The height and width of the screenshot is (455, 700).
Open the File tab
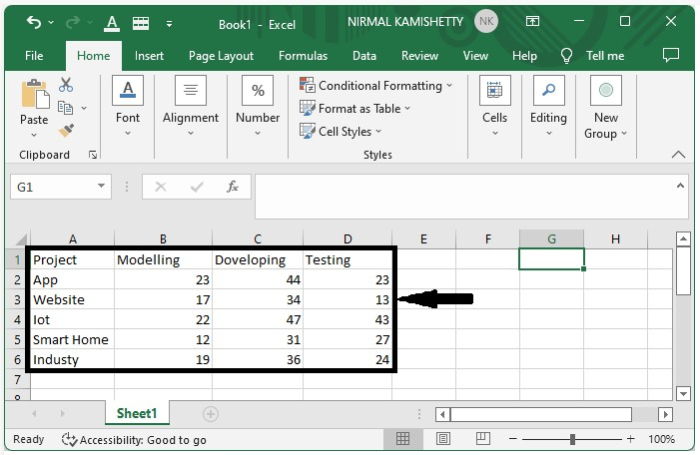34,56
